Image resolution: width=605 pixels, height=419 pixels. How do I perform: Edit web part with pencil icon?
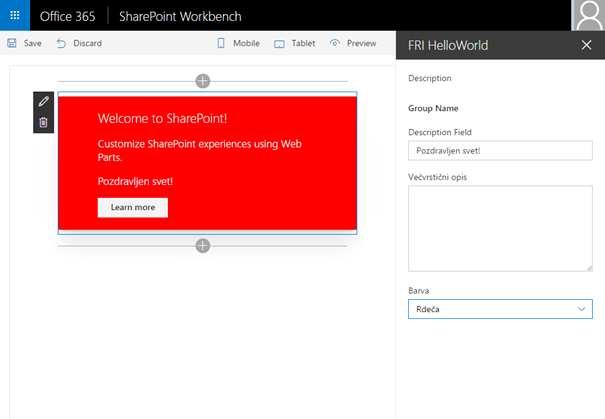click(43, 102)
